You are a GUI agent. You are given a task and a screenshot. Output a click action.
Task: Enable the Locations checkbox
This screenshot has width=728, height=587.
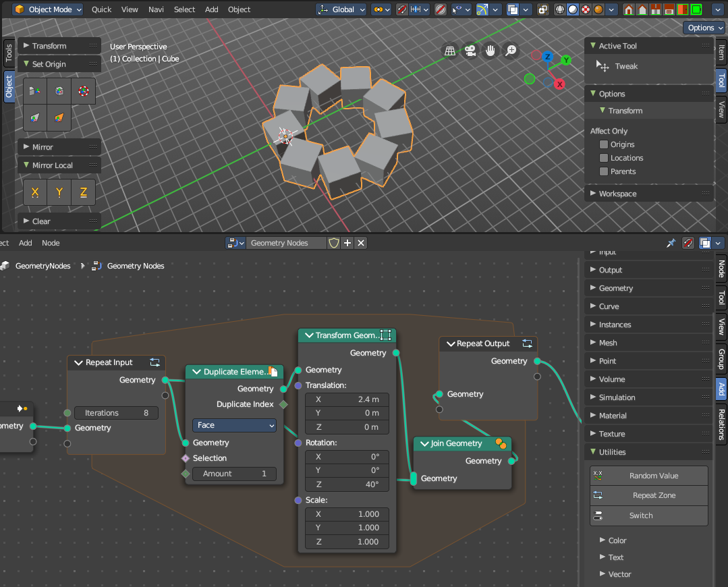(604, 158)
